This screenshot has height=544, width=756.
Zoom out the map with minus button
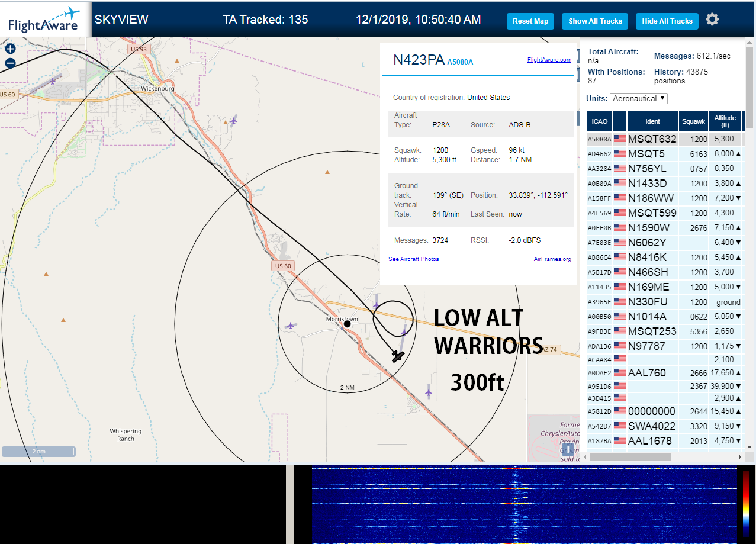pos(10,63)
